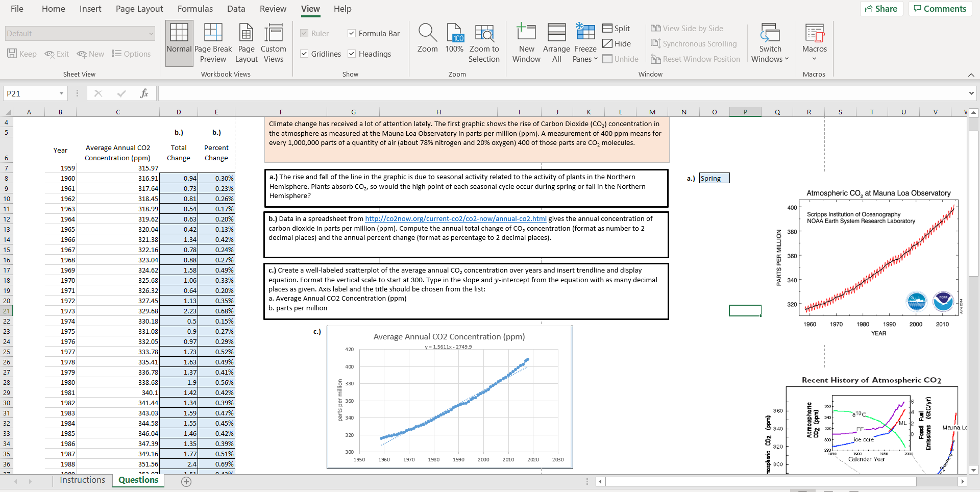This screenshot has width=980, height=492.
Task: Split the worksheet window
Action: 616,28
